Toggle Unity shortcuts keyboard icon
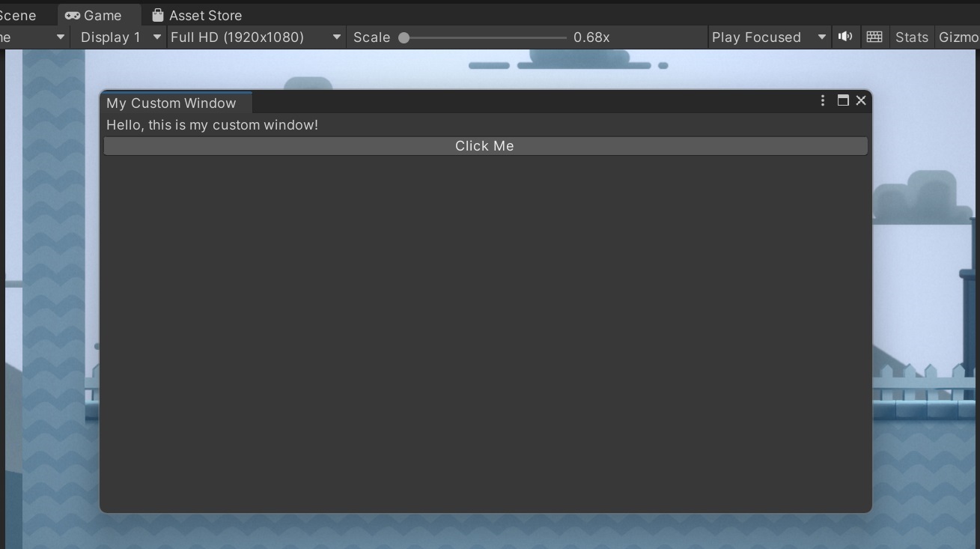The width and height of the screenshot is (980, 549). [874, 37]
